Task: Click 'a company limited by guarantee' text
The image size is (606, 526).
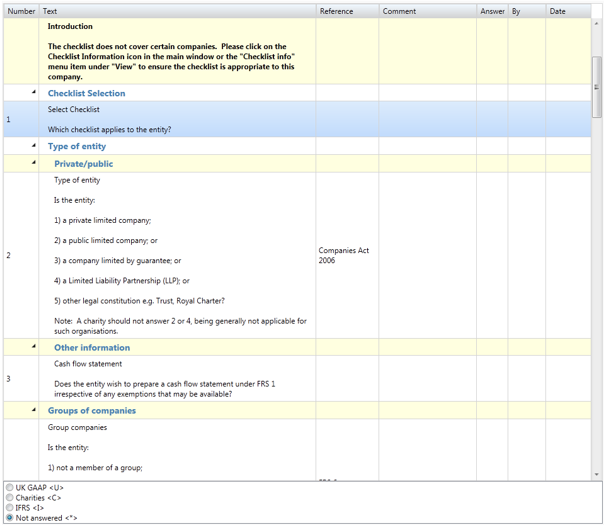Action: click(116, 260)
